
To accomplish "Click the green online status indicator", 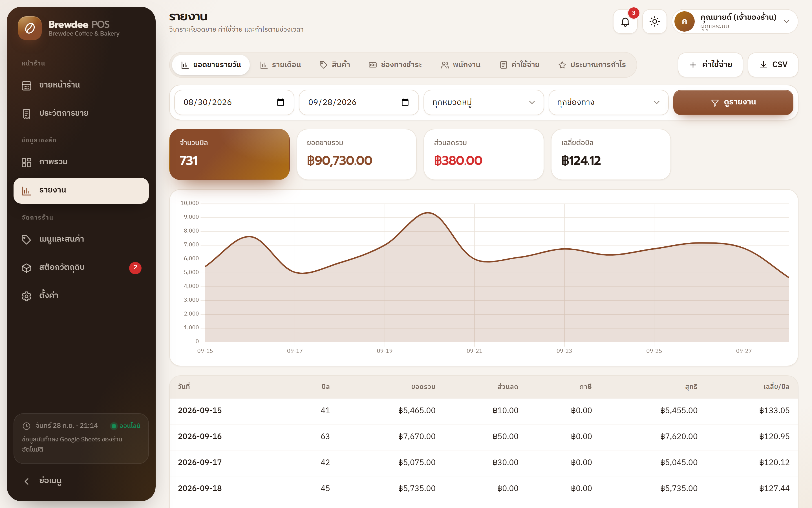I will pyautogui.click(x=114, y=426).
